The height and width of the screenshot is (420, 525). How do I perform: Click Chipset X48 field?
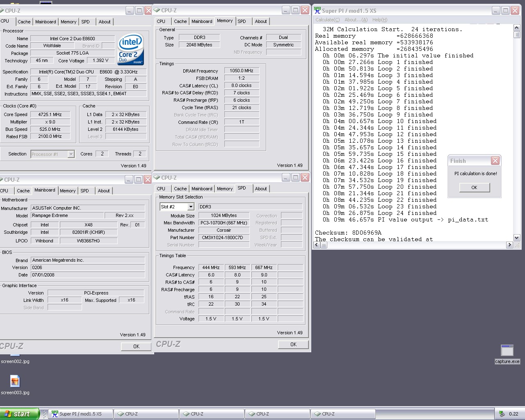point(89,225)
